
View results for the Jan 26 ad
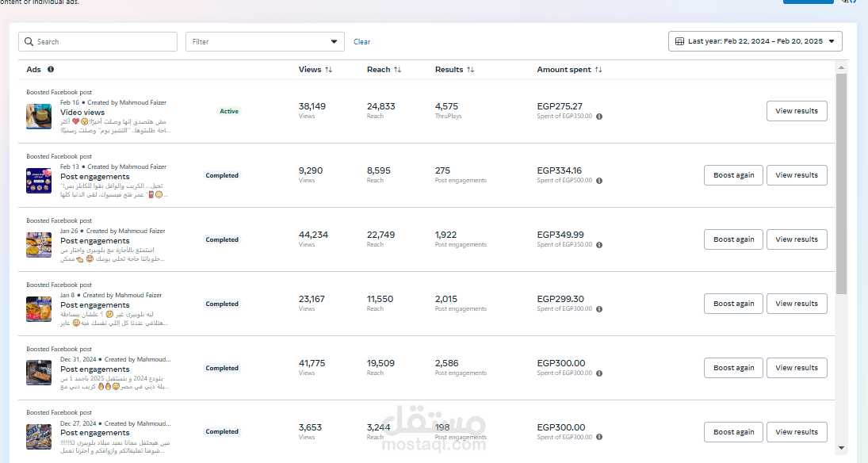(797, 239)
